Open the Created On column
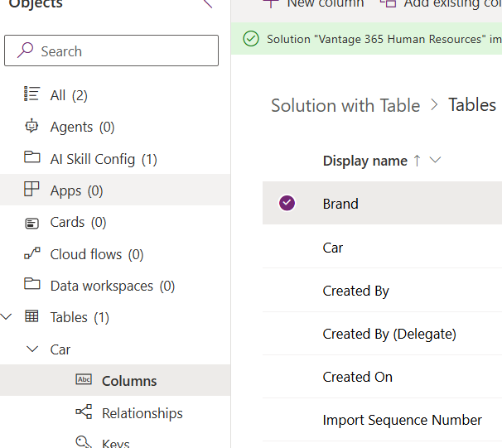 click(x=357, y=377)
